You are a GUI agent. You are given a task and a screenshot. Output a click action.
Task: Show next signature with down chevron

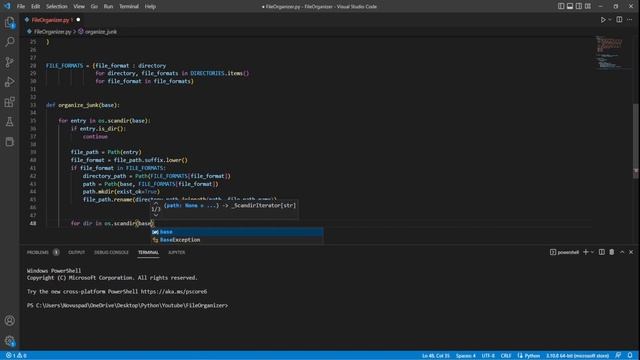pos(156,215)
